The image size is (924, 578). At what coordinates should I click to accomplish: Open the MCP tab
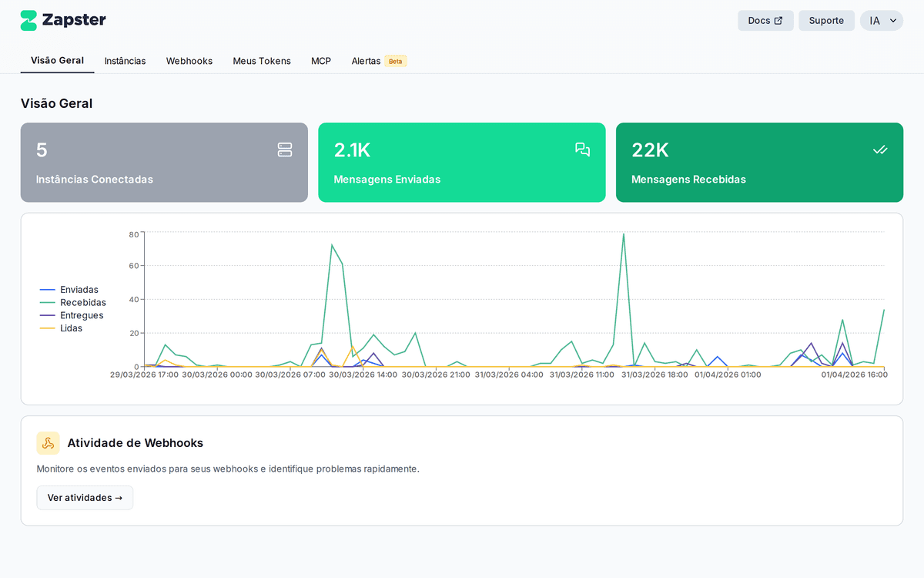[x=321, y=60]
